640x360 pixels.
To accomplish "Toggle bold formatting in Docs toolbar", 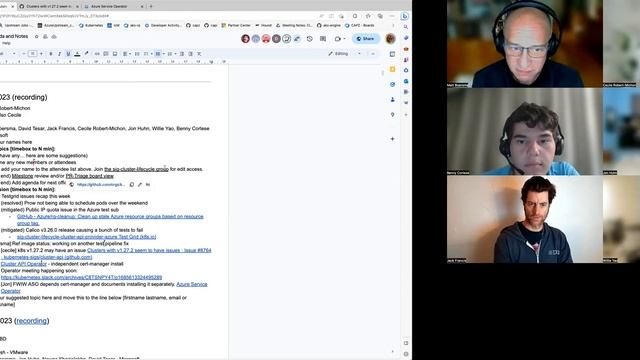I will click(51, 54).
